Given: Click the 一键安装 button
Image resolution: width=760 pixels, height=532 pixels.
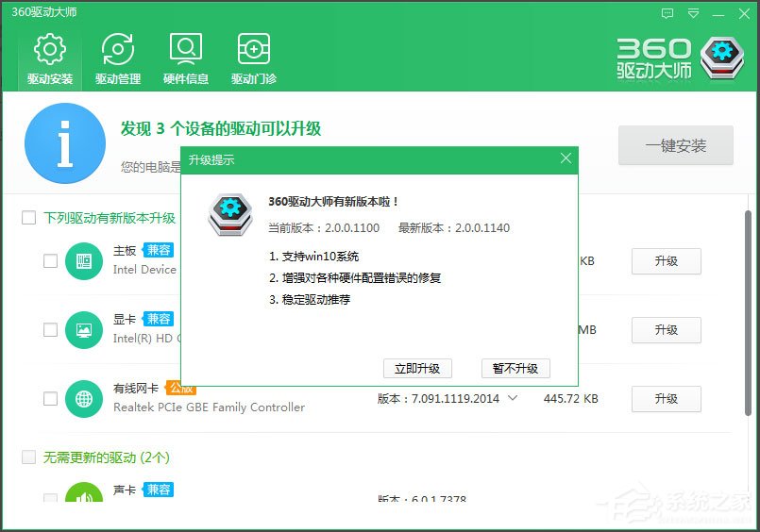Looking at the screenshot, I should tap(675, 146).
